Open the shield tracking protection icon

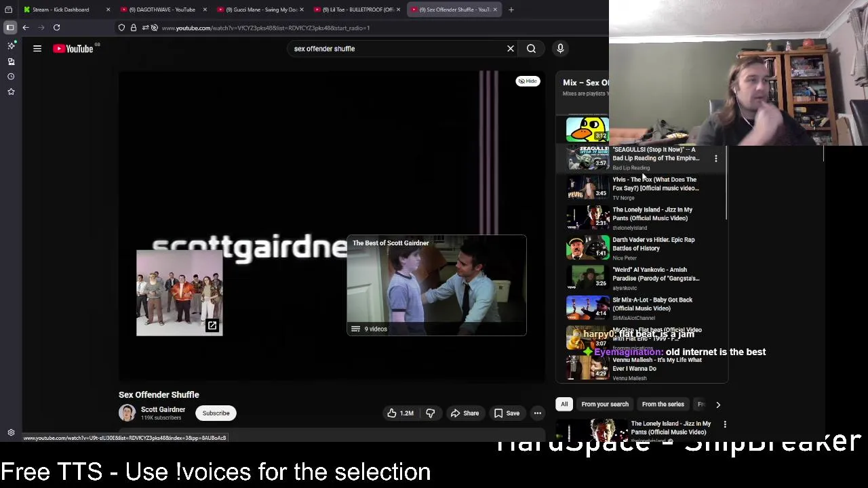pos(121,28)
